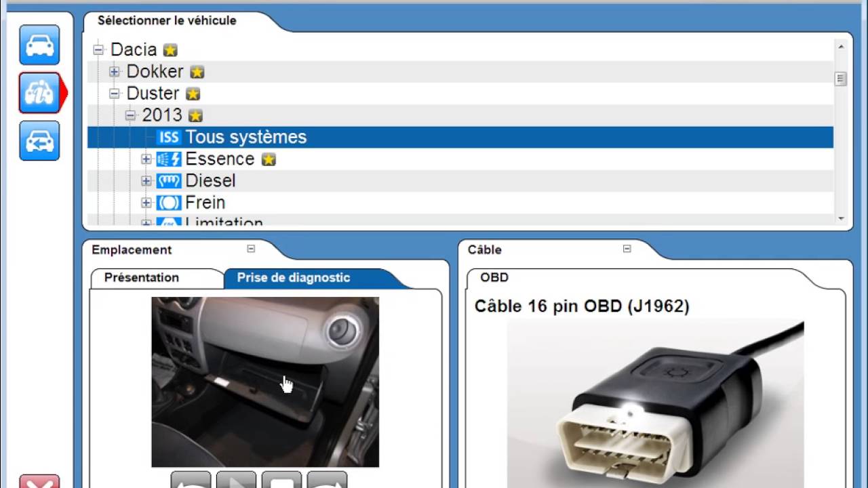
Task: Toggle the favorite star next to 2013
Action: 195,116
